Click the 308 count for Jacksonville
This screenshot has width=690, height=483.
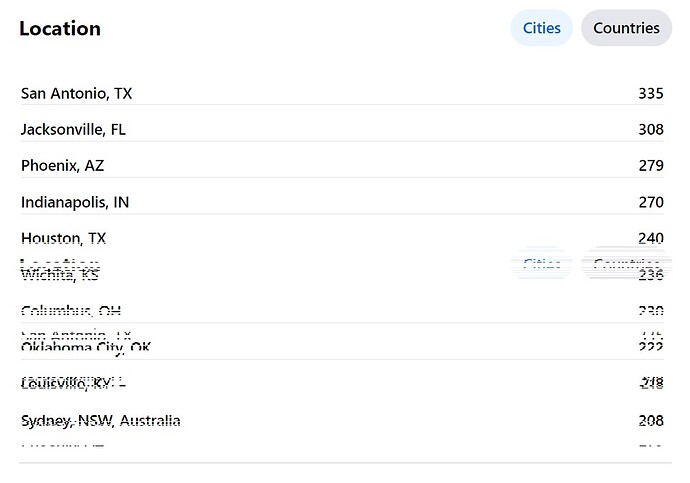point(651,129)
